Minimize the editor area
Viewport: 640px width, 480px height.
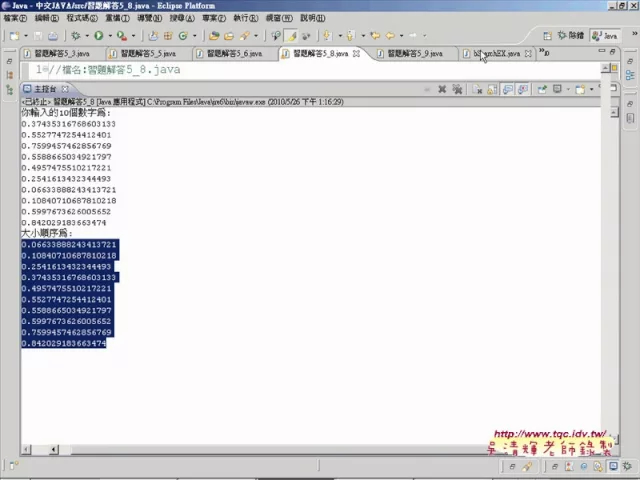(602, 51)
